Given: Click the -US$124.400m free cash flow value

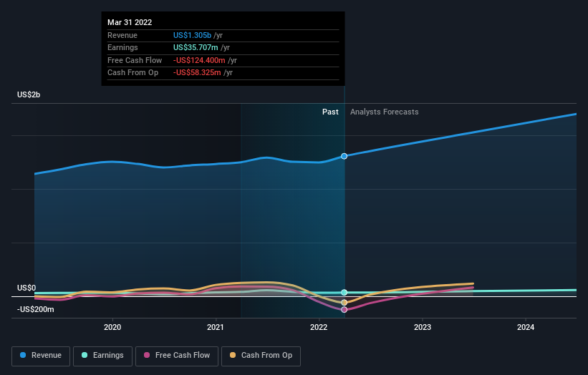Looking at the screenshot, I should click(x=199, y=60).
